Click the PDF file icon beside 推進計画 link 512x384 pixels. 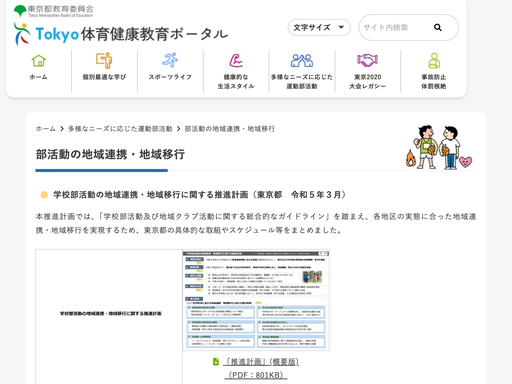216,362
